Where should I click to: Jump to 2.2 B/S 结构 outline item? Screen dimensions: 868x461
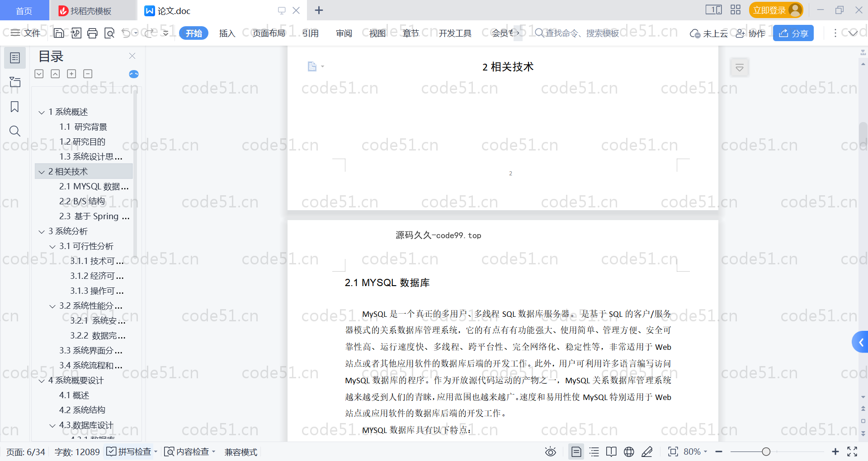pos(82,201)
